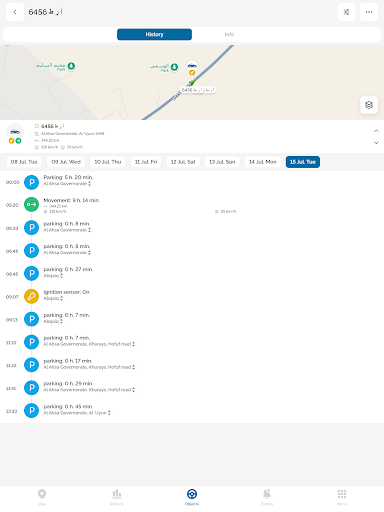Switch to the History tab

tap(154, 34)
